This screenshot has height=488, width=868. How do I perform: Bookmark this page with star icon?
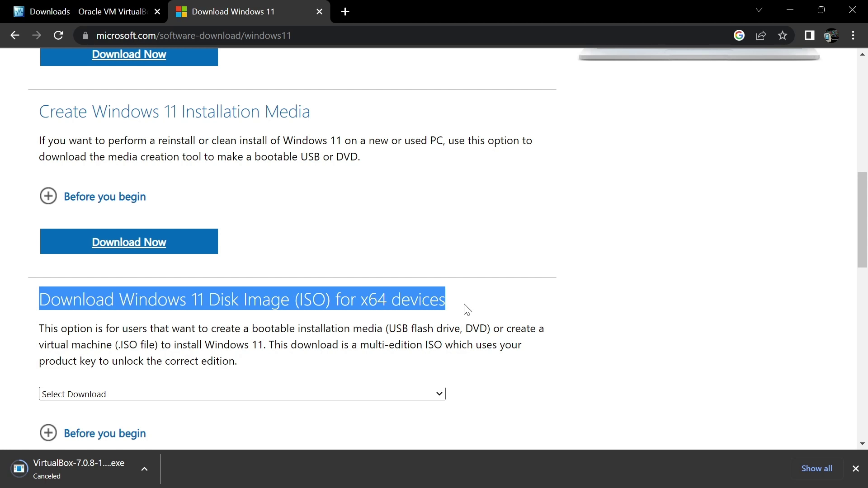pos(783,35)
